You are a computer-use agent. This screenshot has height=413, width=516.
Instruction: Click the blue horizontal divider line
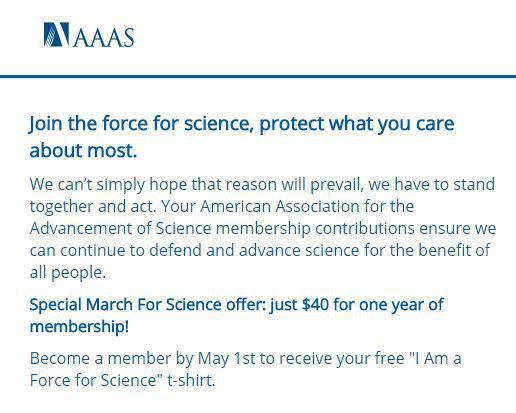point(258,77)
